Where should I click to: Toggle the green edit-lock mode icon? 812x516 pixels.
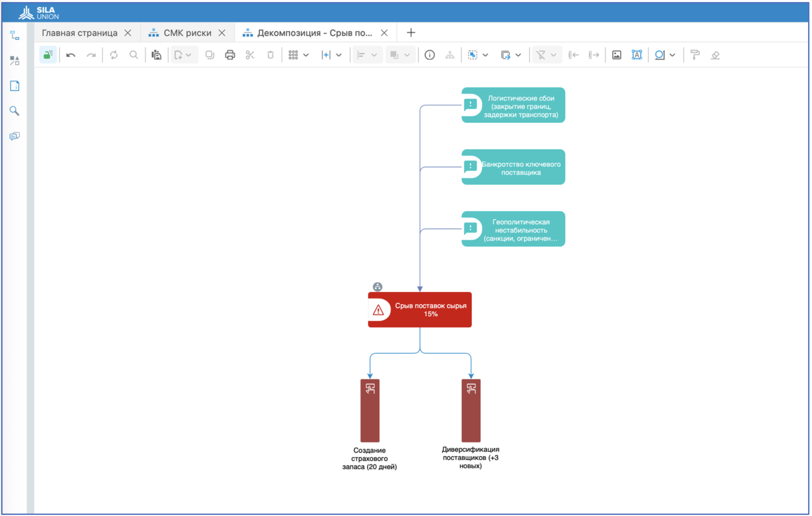(48, 55)
